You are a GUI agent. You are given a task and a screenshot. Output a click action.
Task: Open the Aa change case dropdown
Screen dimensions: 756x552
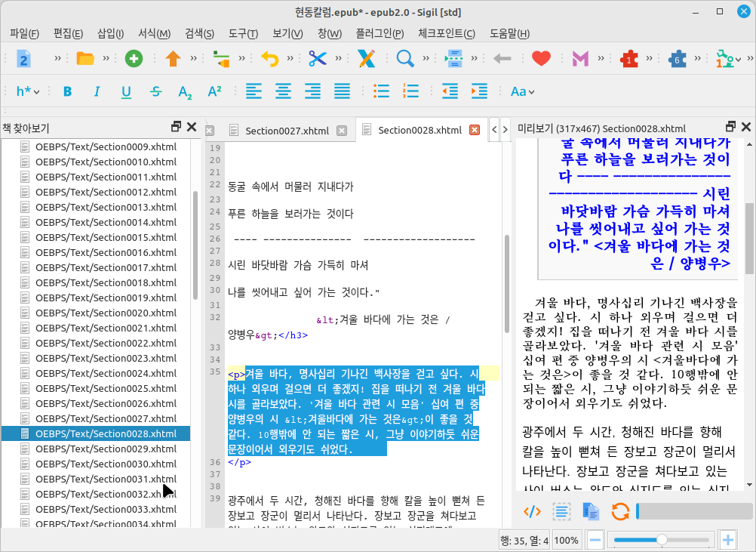pyautogui.click(x=523, y=91)
